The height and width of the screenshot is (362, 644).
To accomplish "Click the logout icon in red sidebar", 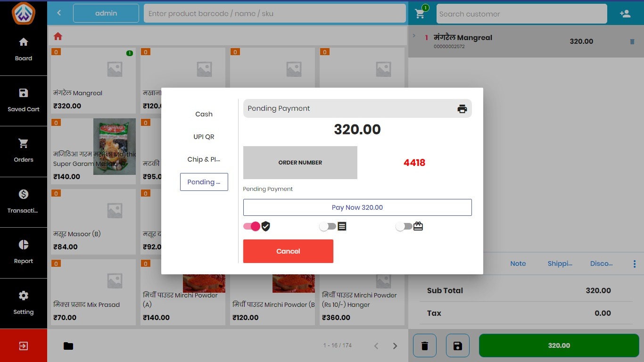I will tap(24, 346).
